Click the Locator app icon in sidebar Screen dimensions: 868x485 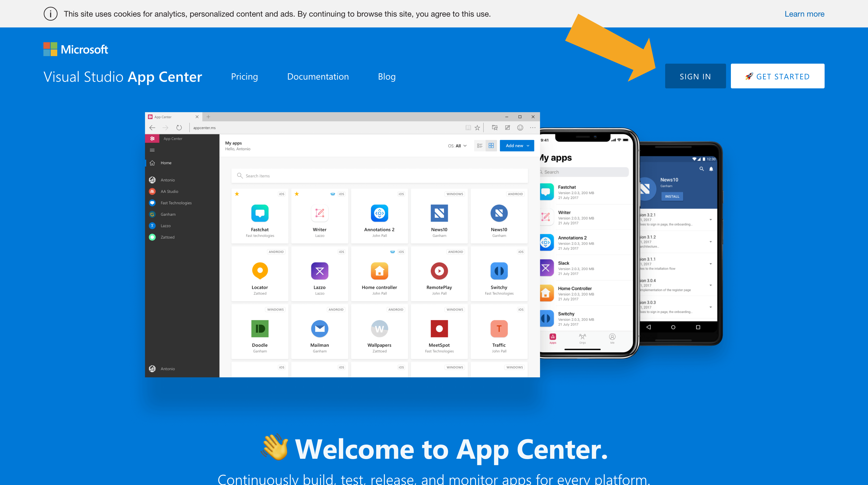pyautogui.click(x=260, y=271)
